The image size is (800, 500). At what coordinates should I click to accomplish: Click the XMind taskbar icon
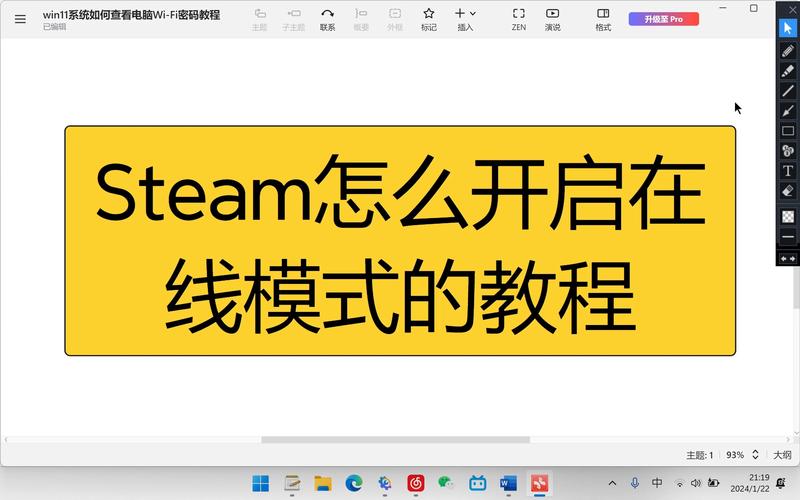539,483
